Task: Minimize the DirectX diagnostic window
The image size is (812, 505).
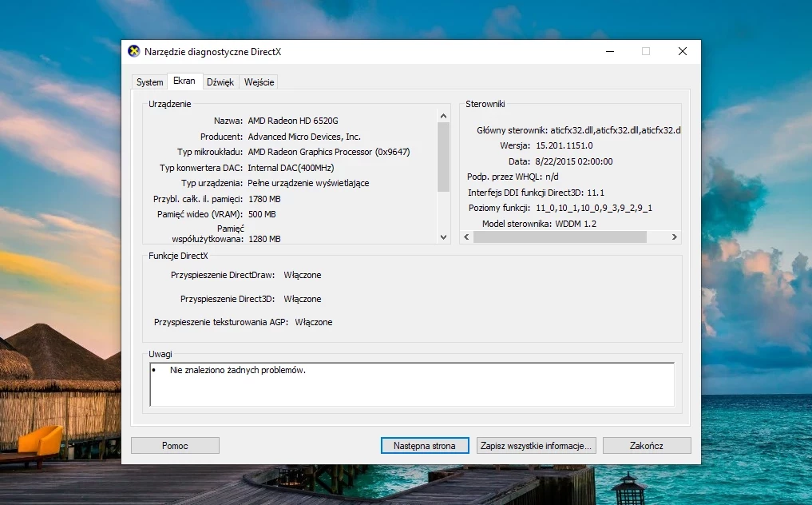Action: tap(610, 51)
